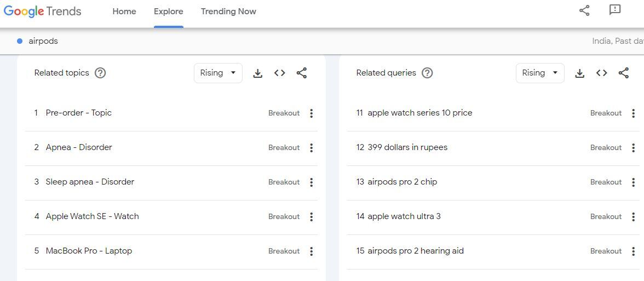Open the apple watch series 10 price query
The image size is (644, 281).
tap(419, 113)
